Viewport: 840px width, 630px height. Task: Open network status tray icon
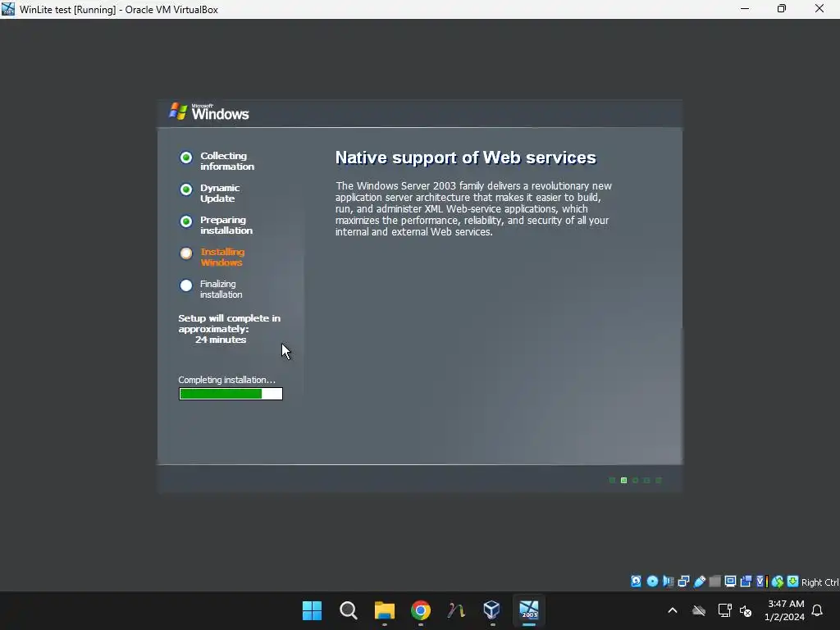click(725, 610)
